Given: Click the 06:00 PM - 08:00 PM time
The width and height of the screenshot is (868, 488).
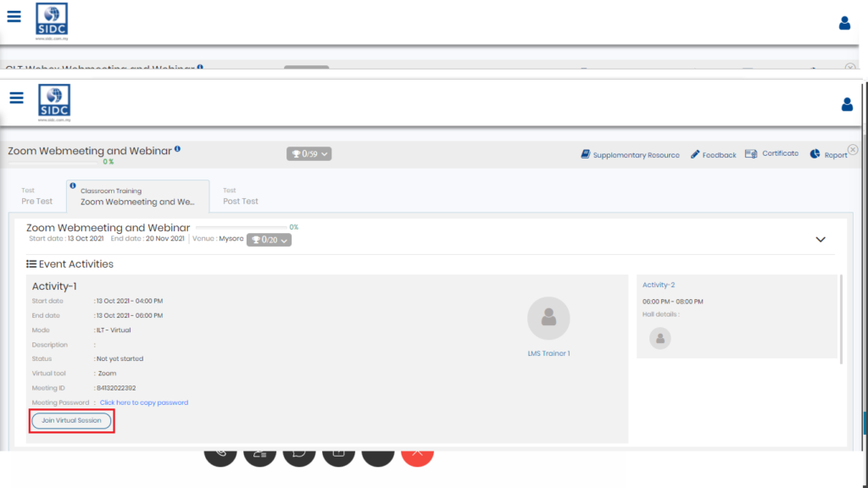Looking at the screenshot, I should pos(672,302).
